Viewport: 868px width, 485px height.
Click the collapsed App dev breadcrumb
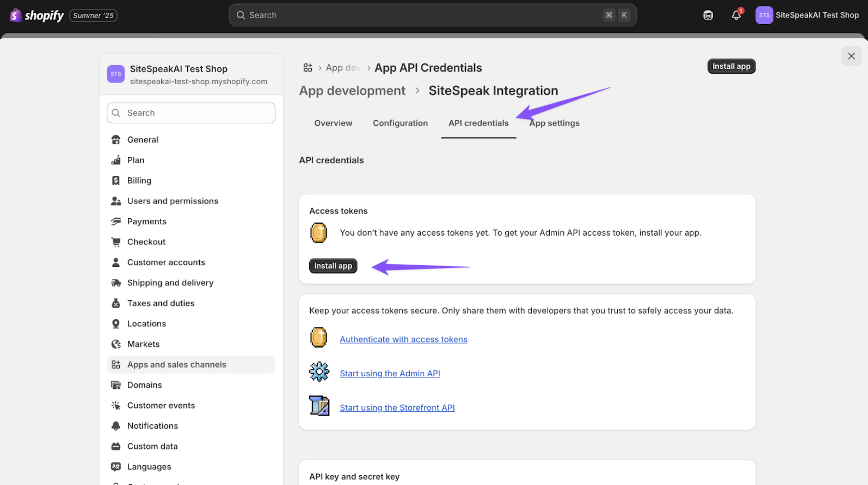343,68
